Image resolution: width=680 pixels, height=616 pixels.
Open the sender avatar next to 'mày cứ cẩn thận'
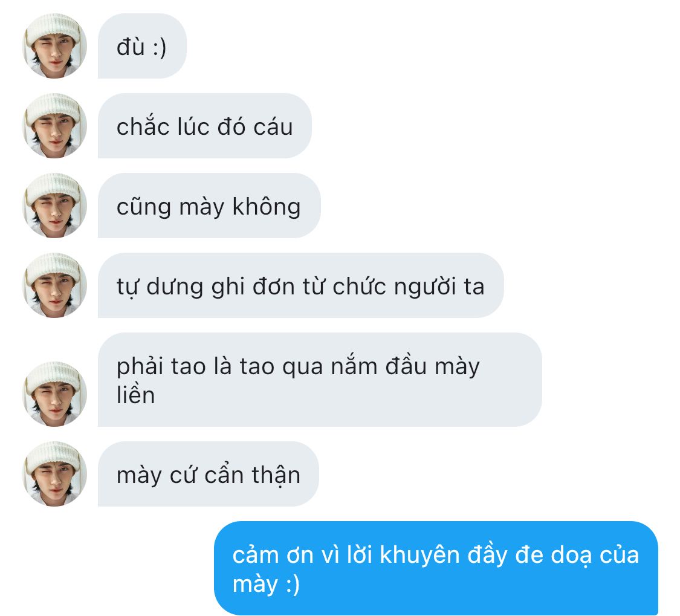(x=54, y=474)
